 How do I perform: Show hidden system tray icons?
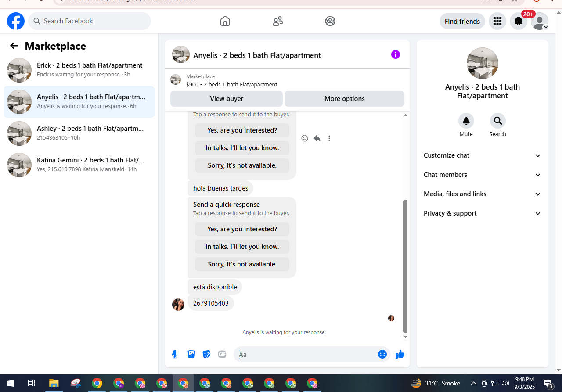coord(473,383)
